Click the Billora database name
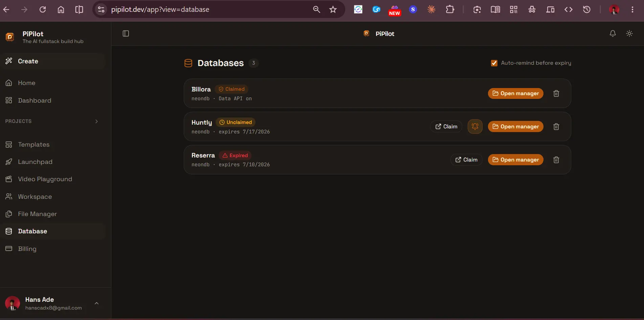644x320 pixels. [x=201, y=89]
